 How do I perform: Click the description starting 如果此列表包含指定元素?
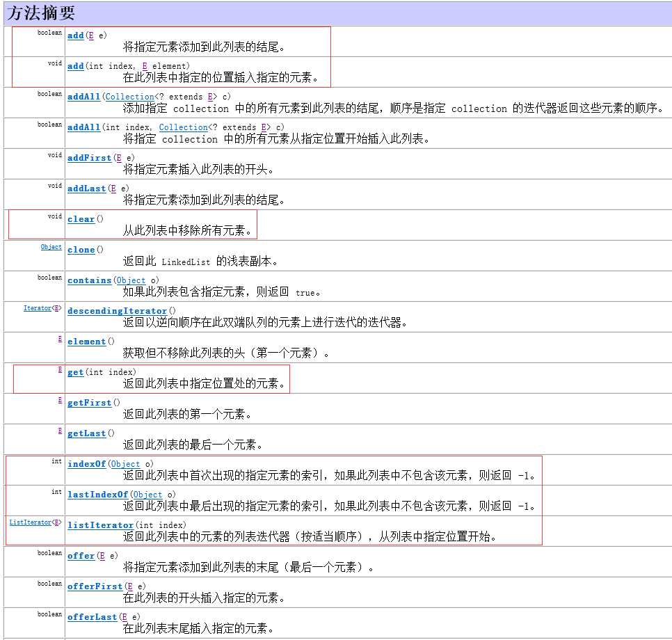tap(222, 292)
